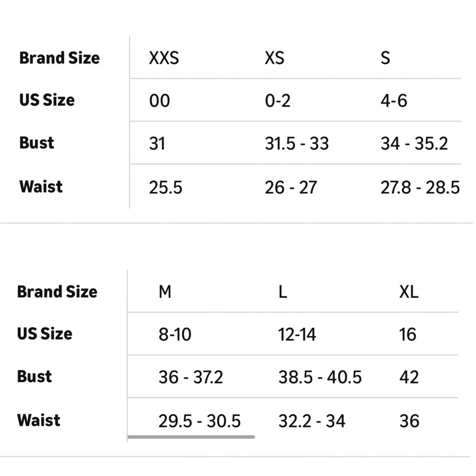Image resolution: width=476 pixels, height=476 pixels.
Task: Click the US Size 12-14 cell
Action: click(x=297, y=335)
